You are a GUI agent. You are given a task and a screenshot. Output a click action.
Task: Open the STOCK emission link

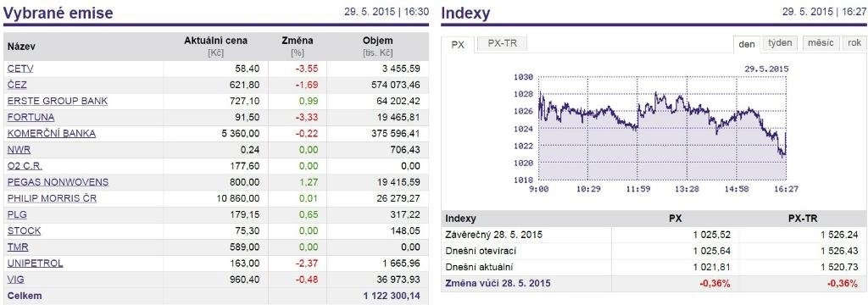24,230
